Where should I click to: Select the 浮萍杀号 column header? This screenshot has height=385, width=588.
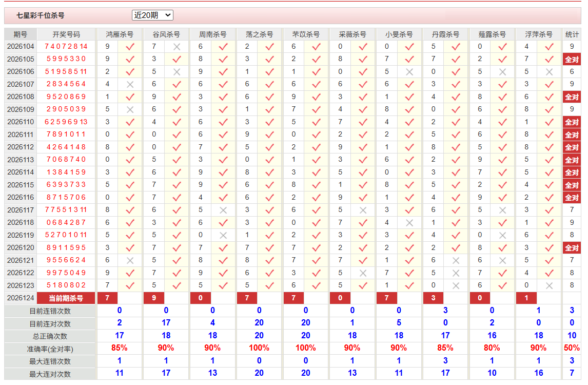[x=539, y=34]
